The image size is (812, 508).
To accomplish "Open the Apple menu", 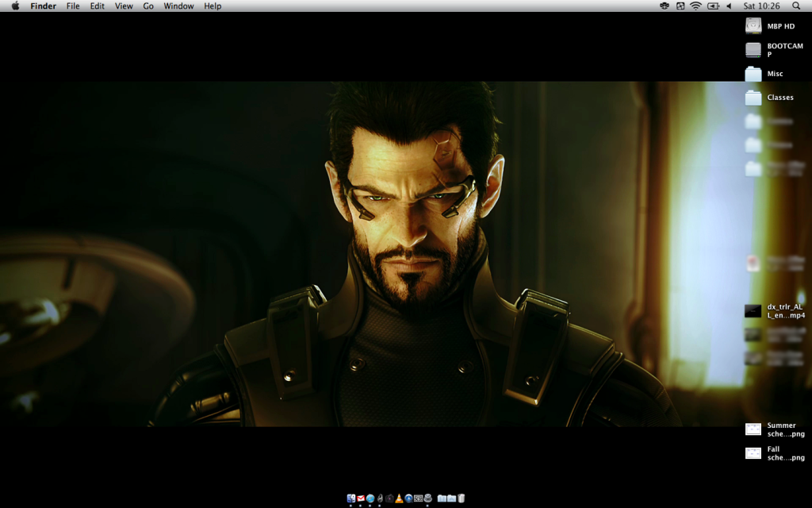I will click(x=16, y=6).
